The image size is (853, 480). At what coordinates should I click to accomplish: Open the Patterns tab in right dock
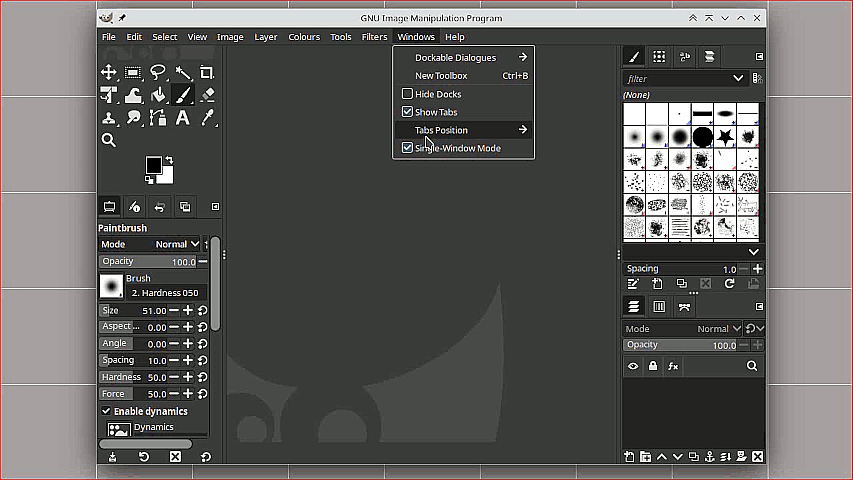659,57
